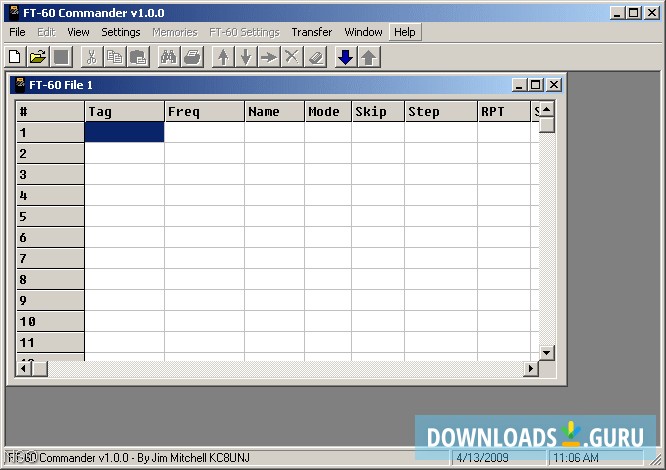Select row header 5
The image size is (666, 470).
tap(50, 217)
